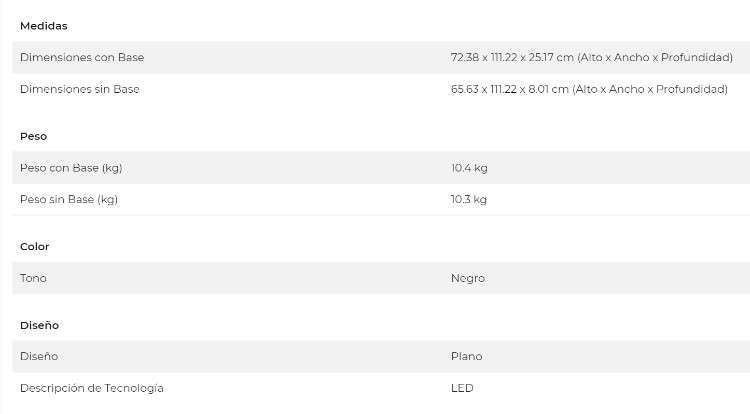Screen dimensions: 750x414
Task: Click the Alto x Ancho note beside 8.01 cm
Action: 650,89
